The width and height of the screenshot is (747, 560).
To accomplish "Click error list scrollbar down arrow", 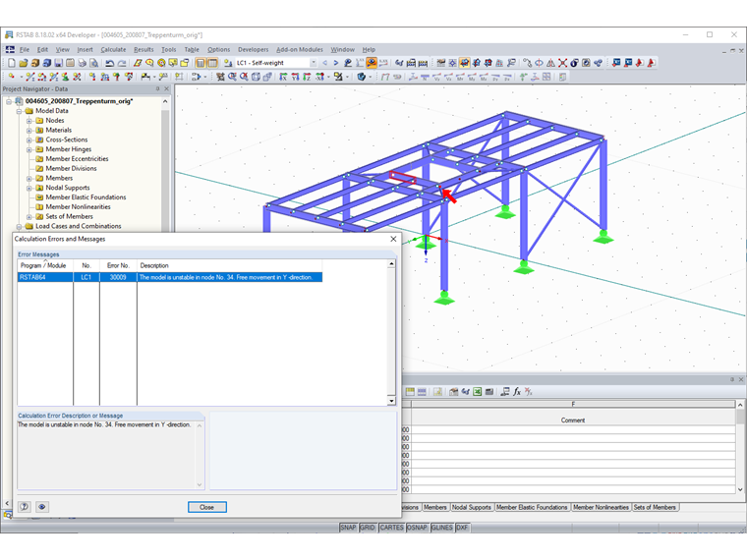I will [x=391, y=401].
